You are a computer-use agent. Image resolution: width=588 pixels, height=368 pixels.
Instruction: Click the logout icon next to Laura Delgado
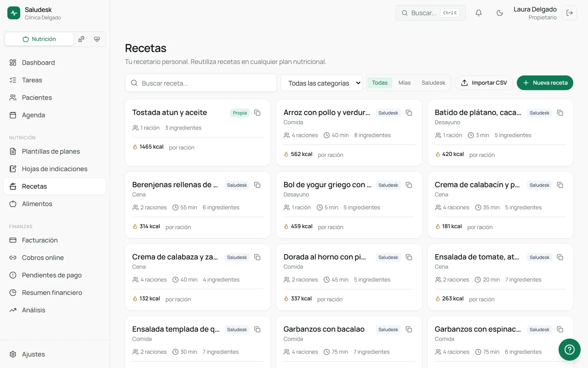point(569,13)
